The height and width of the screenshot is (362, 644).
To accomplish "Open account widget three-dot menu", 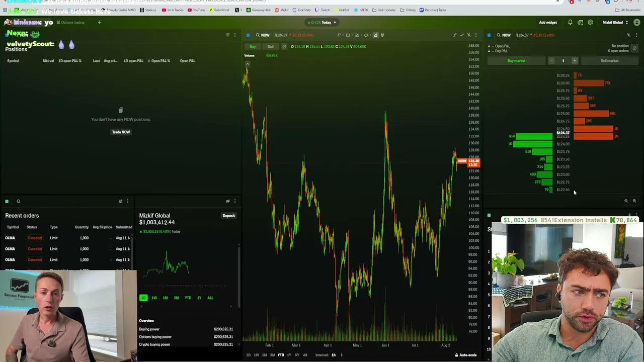I will pyautogui.click(x=234, y=201).
